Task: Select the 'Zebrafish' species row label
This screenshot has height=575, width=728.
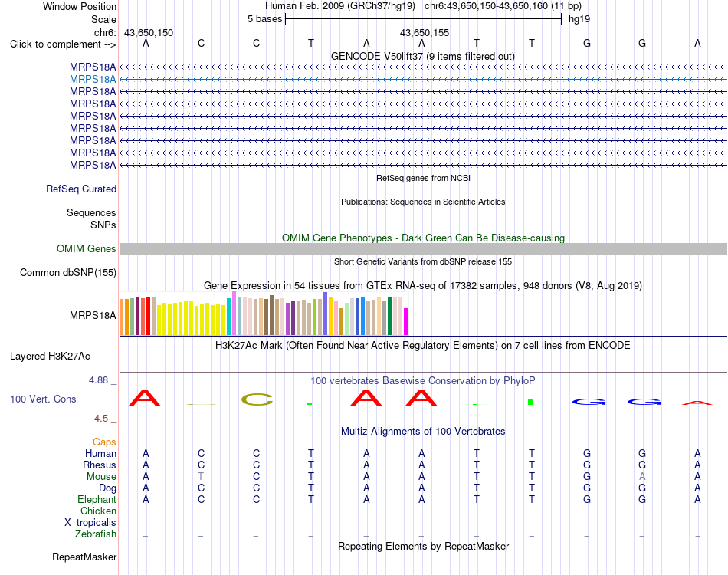Action: [96, 534]
